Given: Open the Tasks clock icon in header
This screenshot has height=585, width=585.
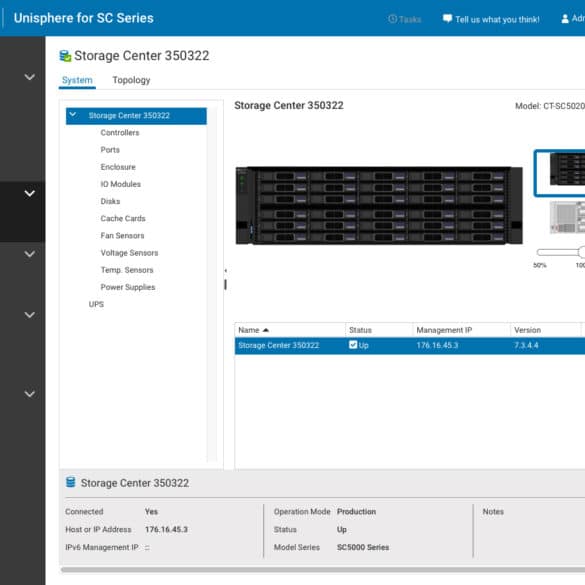Looking at the screenshot, I should coord(392,19).
